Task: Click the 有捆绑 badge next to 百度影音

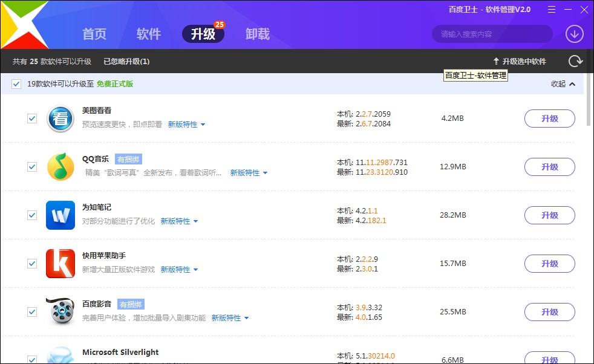Action: (131, 305)
